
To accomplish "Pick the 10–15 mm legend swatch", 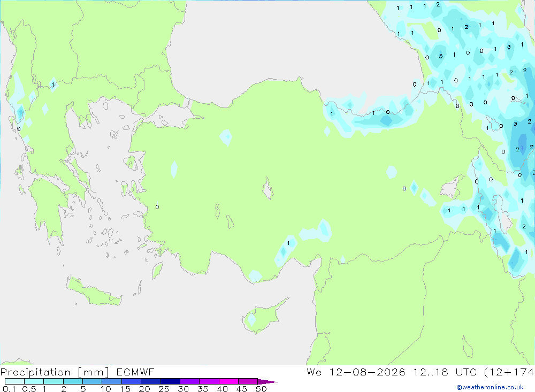I will coord(112,381).
